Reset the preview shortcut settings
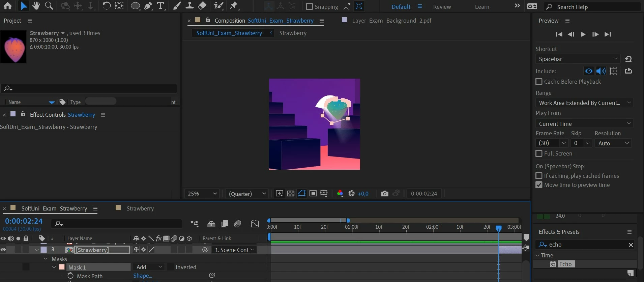 628,59
